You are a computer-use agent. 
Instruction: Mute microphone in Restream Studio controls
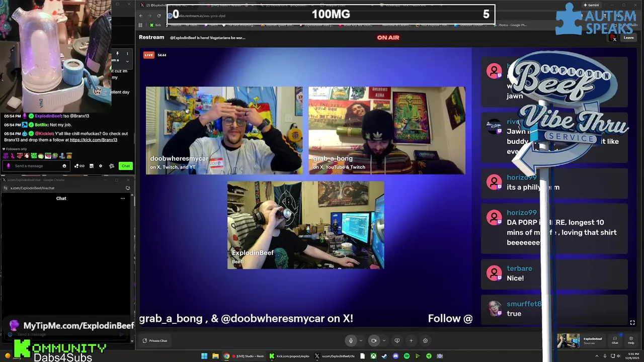click(x=351, y=340)
